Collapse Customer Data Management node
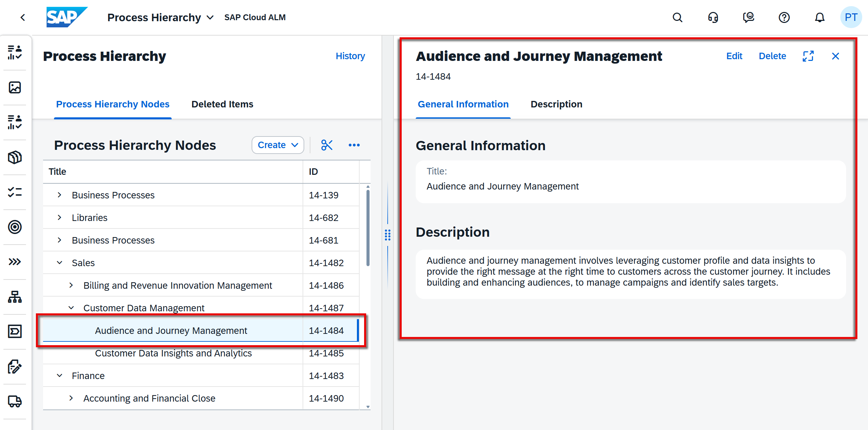868x430 pixels. [71, 308]
